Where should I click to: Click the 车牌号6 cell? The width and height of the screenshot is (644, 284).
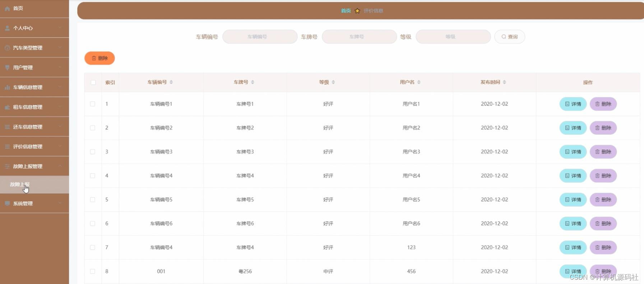pyautogui.click(x=245, y=224)
